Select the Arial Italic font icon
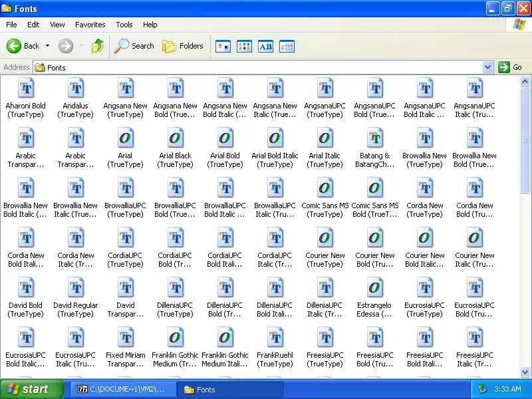The height and width of the screenshot is (399, 532). click(x=325, y=138)
